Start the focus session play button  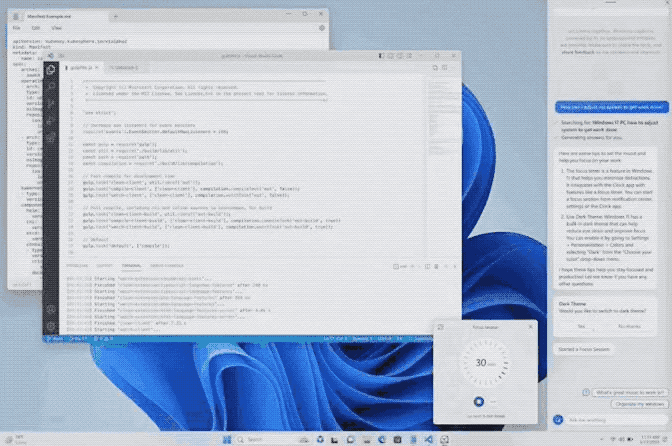coord(479,401)
